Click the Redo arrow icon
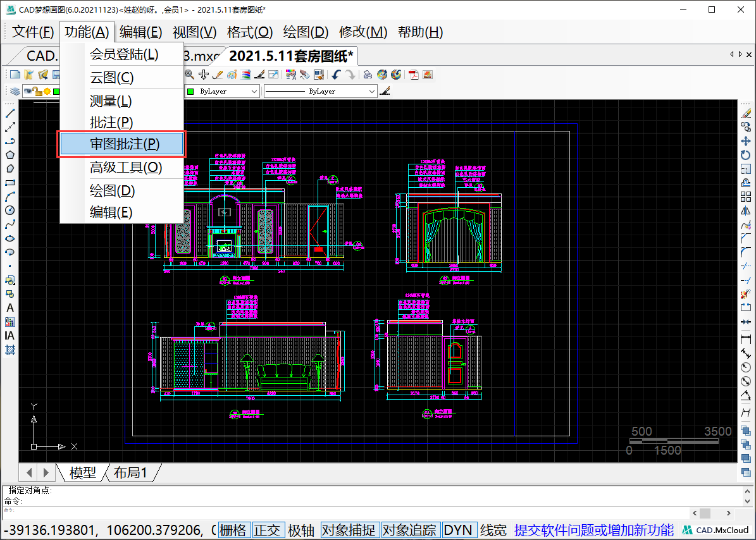This screenshot has width=756, height=540. click(x=350, y=75)
